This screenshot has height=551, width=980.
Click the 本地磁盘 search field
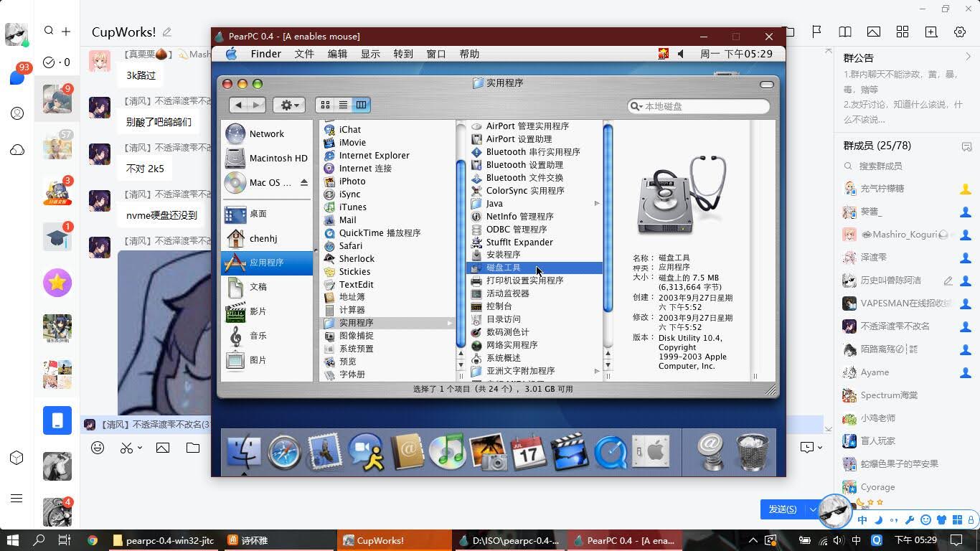pos(699,106)
